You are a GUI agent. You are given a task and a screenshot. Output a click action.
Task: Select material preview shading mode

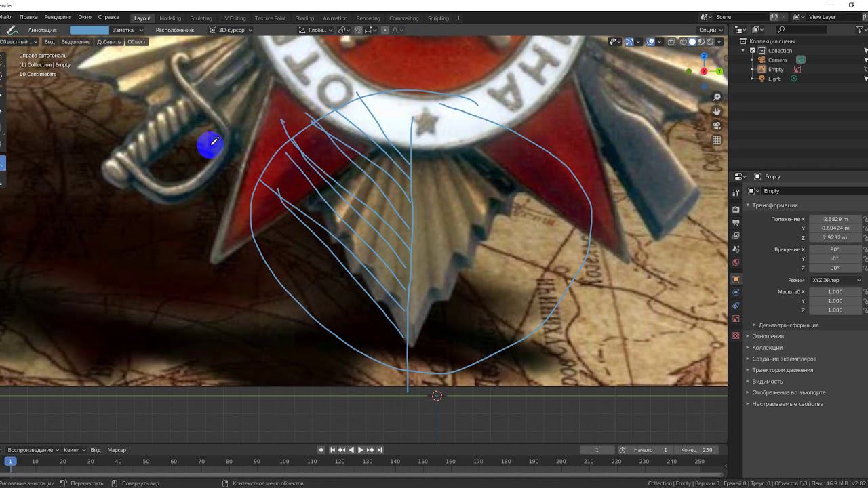(x=701, y=42)
